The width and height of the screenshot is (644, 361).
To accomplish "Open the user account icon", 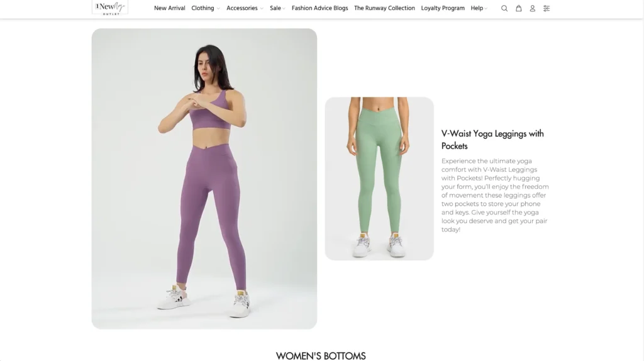I will click(532, 8).
